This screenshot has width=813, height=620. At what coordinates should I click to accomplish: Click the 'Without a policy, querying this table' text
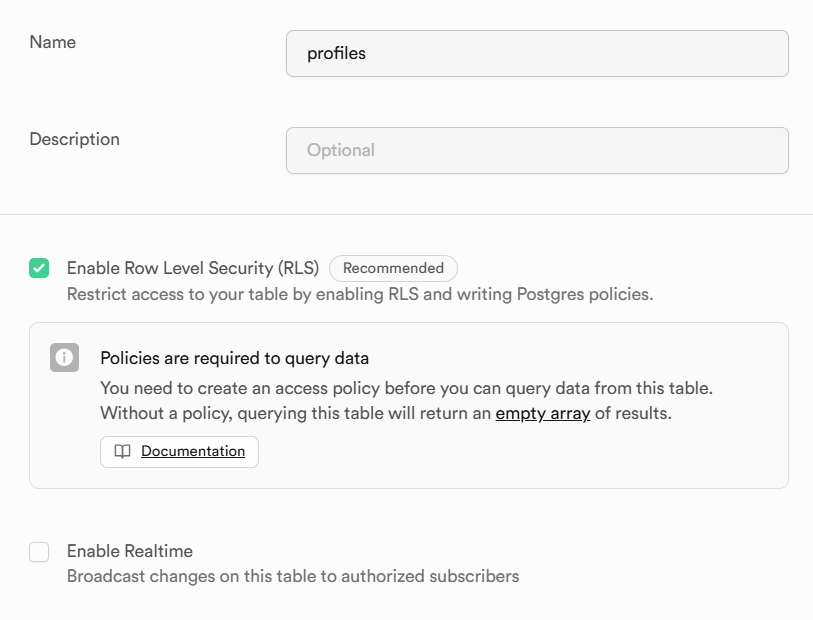coord(296,414)
